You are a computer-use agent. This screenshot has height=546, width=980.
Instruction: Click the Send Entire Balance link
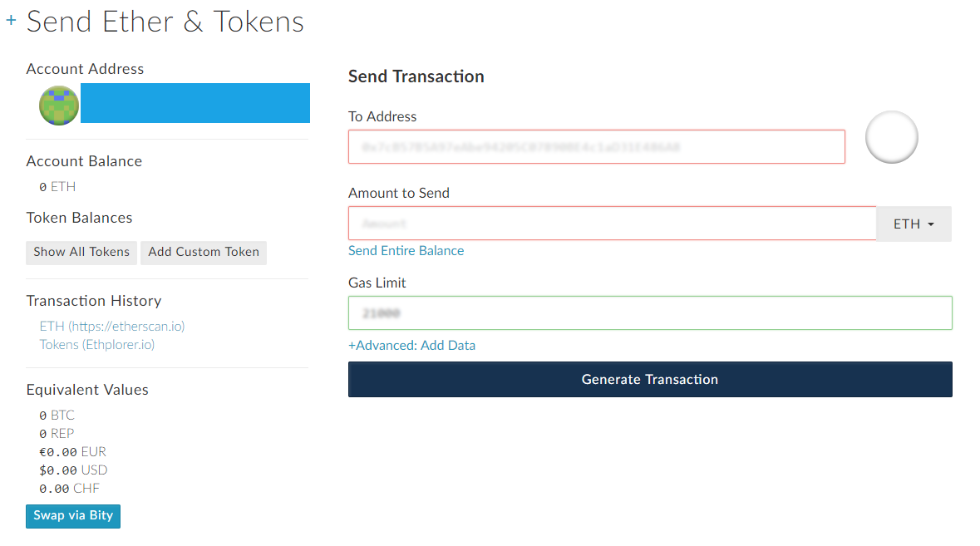click(406, 250)
